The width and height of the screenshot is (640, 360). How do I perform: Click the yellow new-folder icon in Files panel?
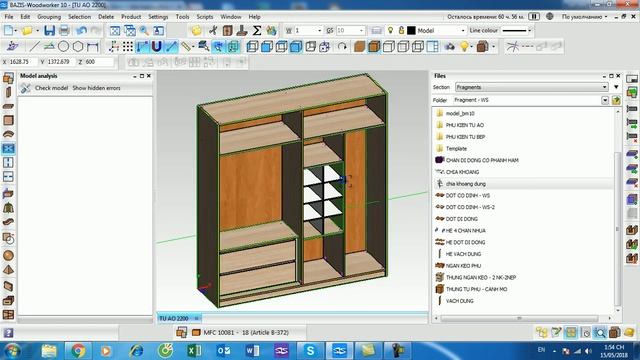(616, 100)
